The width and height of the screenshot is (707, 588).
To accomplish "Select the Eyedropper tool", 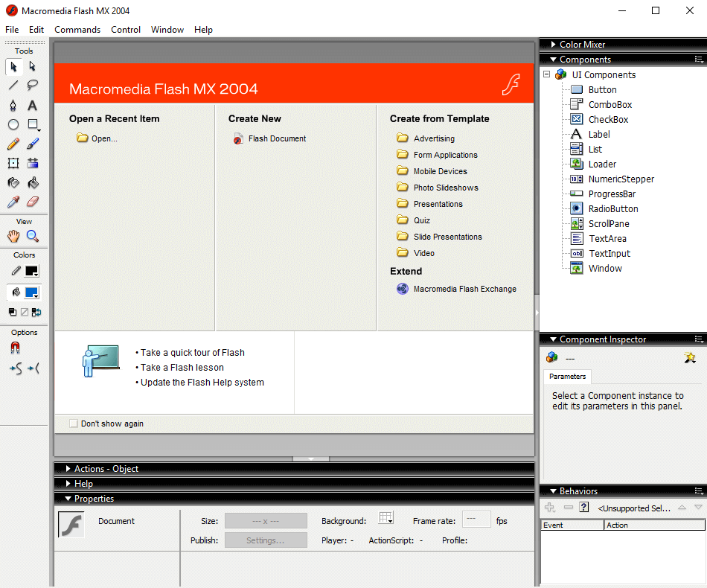I will 13,202.
